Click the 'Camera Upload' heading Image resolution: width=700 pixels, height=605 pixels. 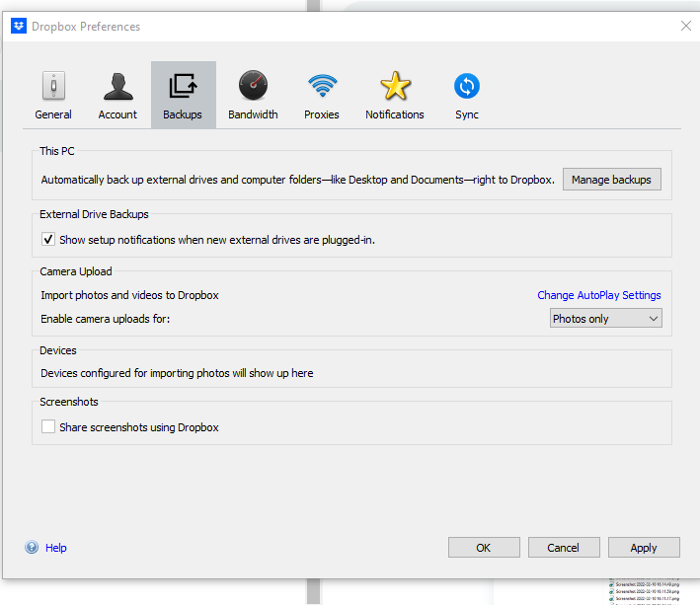click(x=76, y=271)
